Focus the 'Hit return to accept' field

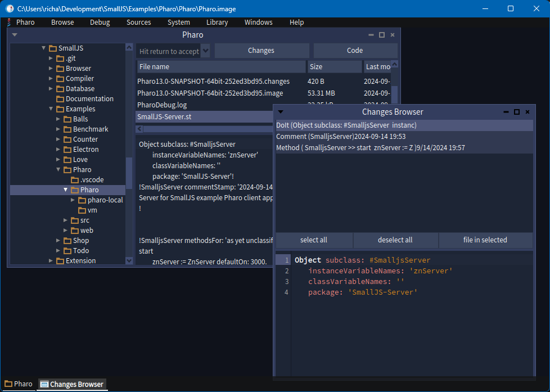(169, 51)
